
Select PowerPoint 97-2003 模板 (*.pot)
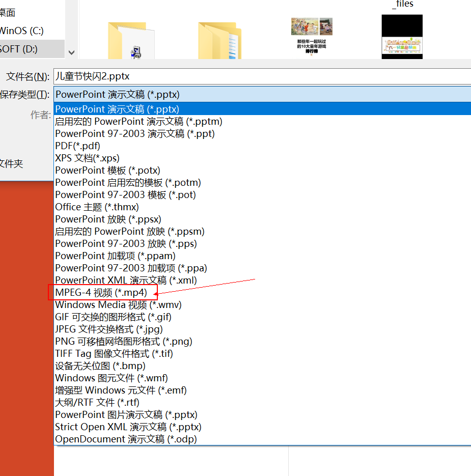click(x=262, y=194)
